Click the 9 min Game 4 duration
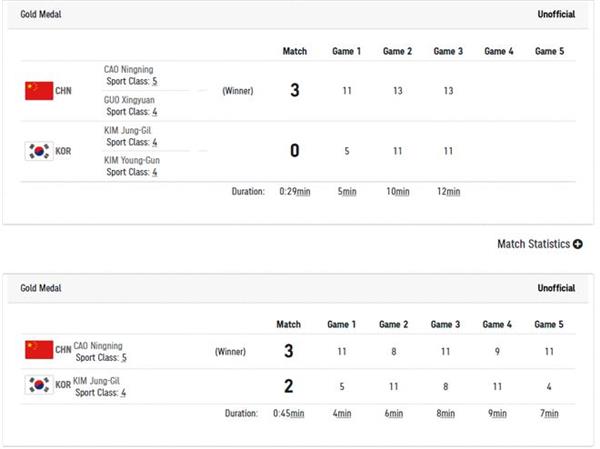 (x=497, y=413)
